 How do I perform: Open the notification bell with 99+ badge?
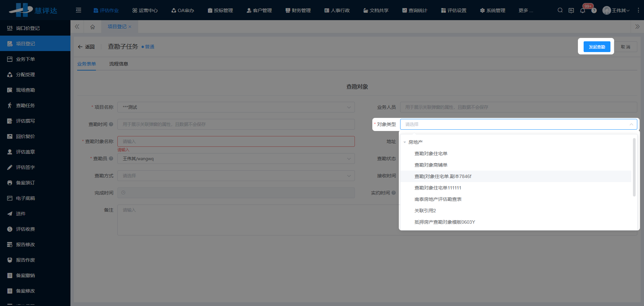(x=583, y=10)
